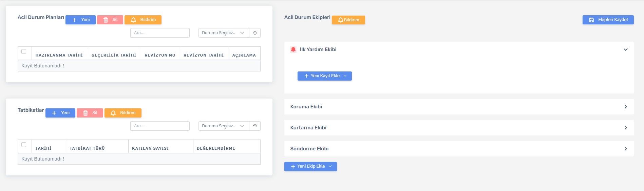Click reset icon next to Acil Durum Planları filter
This screenshot has height=191, width=644.
[255, 33]
